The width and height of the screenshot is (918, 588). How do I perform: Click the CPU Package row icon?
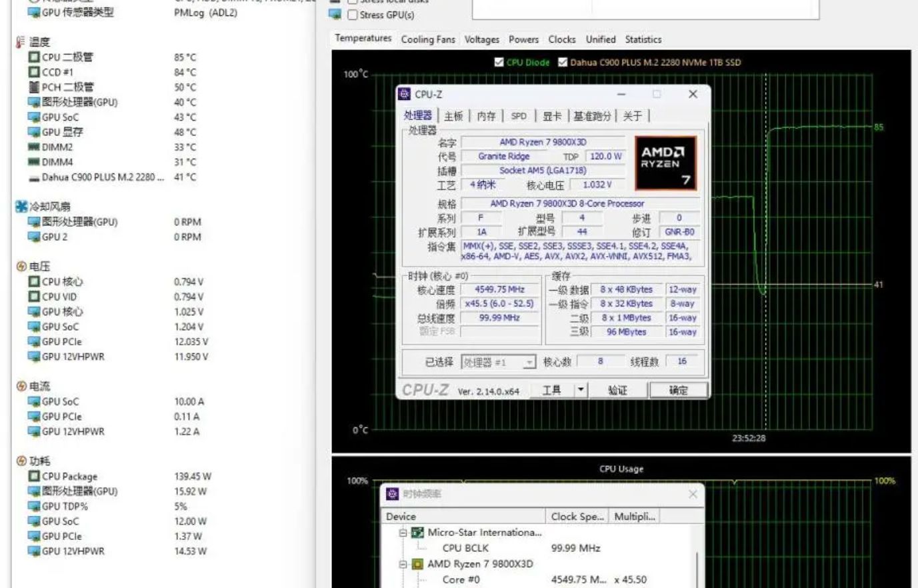34,476
